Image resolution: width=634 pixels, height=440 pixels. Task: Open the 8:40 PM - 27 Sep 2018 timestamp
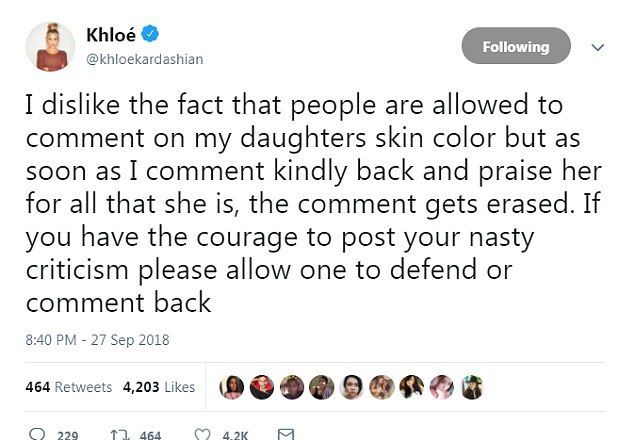pos(96,339)
